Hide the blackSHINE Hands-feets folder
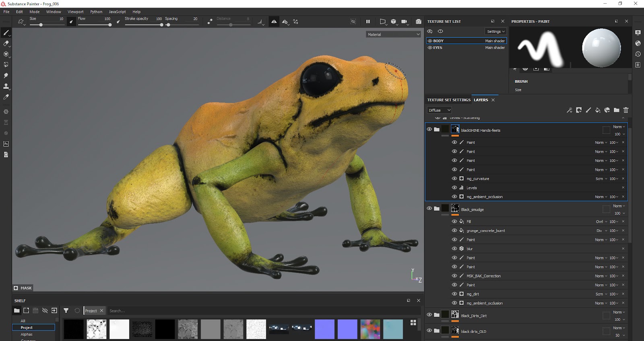Viewport: 644px width, 341px height. coord(429,129)
